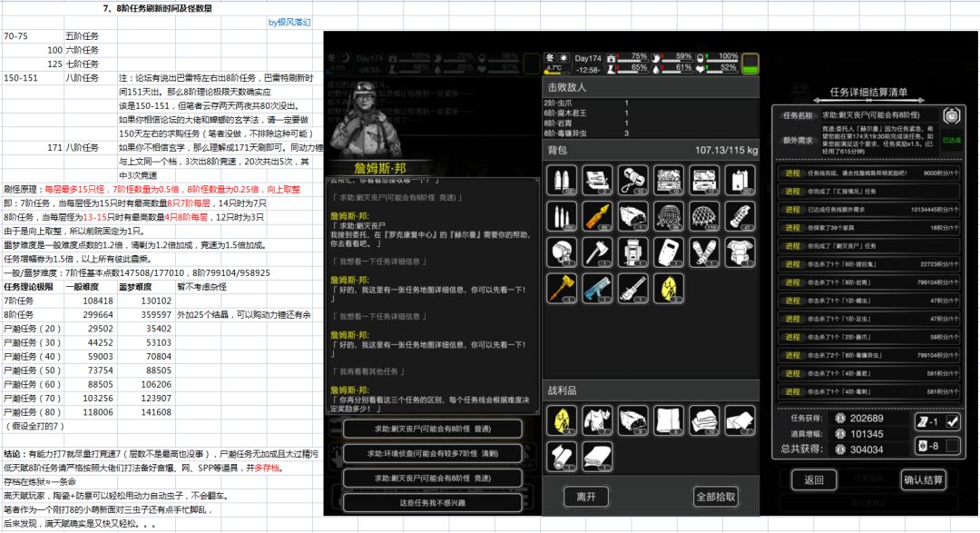Screen dimensions: 980x533
Task: Select the hiking backpack gear item
Action: tap(632, 252)
